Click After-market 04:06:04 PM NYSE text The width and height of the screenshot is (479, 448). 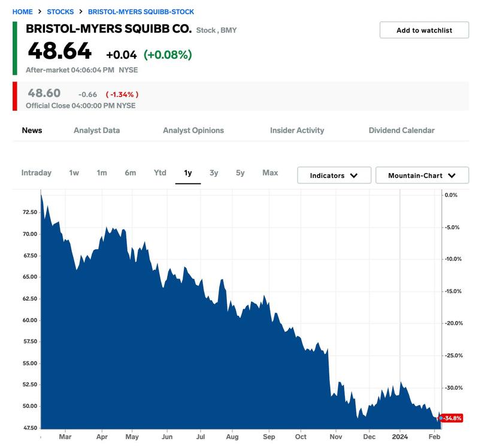(81, 70)
